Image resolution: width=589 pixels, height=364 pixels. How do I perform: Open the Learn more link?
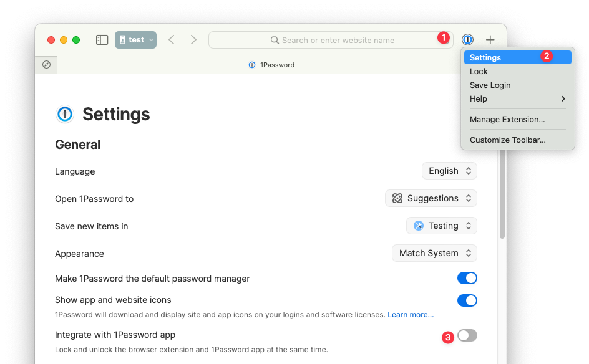tap(411, 315)
